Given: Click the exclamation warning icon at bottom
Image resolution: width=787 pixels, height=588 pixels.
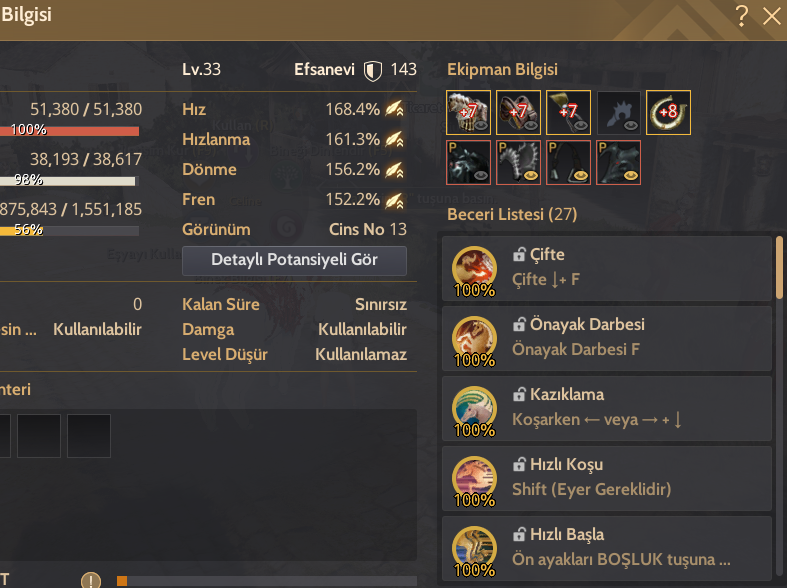Looking at the screenshot, I should tap(91, 580).
